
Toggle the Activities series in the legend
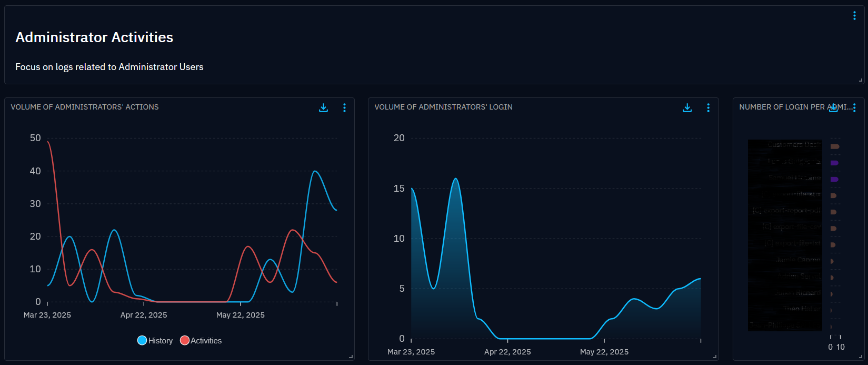coord(201,341)
